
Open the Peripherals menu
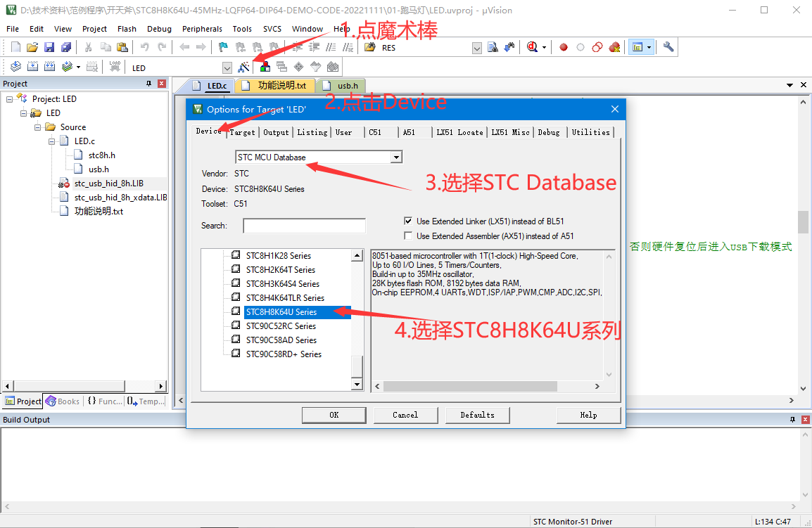click(x=202, y=29)
